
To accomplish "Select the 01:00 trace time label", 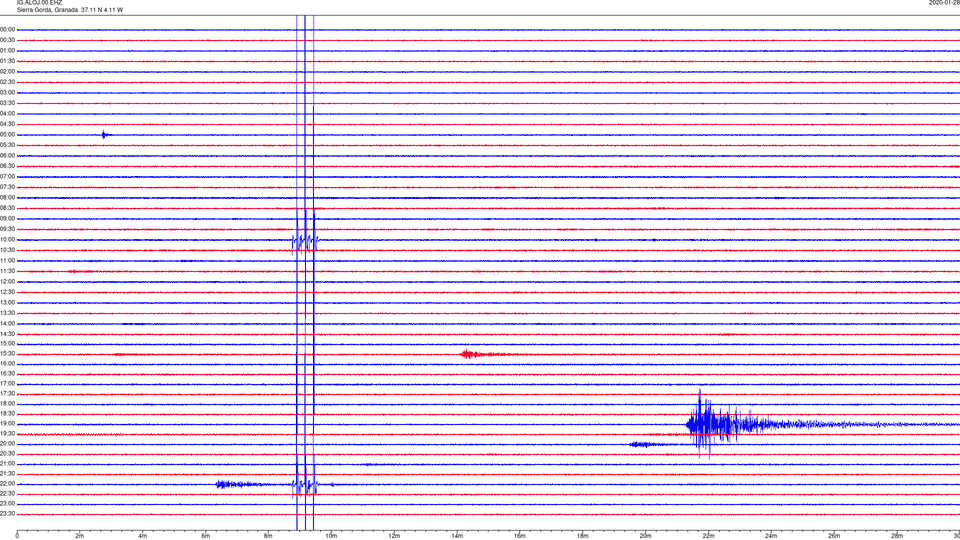I will tap(7, 51).
